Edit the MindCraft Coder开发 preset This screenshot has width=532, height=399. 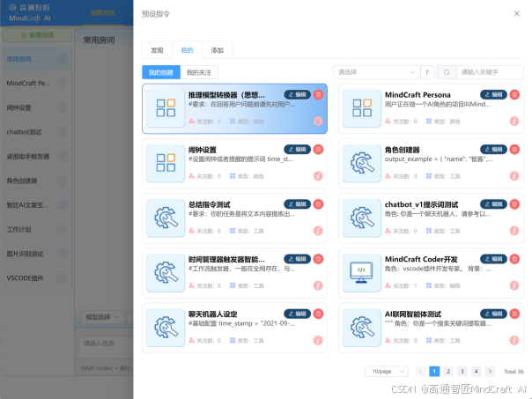pos(493,259)
